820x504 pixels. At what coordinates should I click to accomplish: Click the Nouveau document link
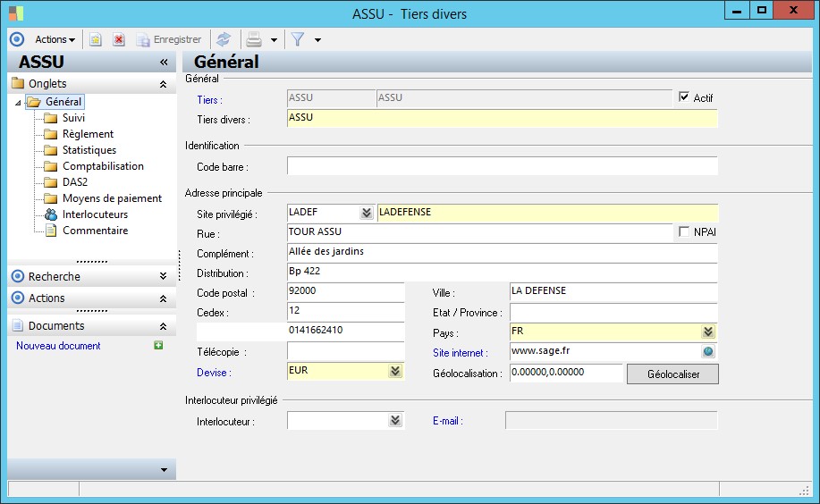pos(58,346)
